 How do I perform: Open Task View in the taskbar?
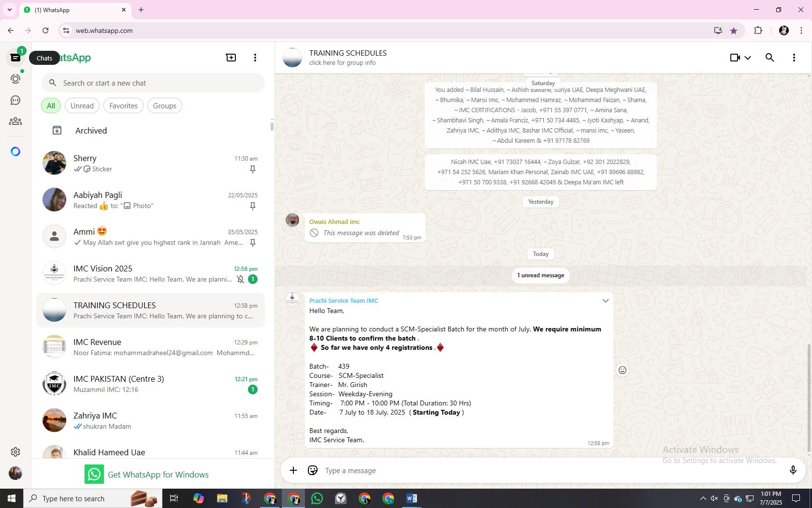pyautogui.click(x=174, y=498)
